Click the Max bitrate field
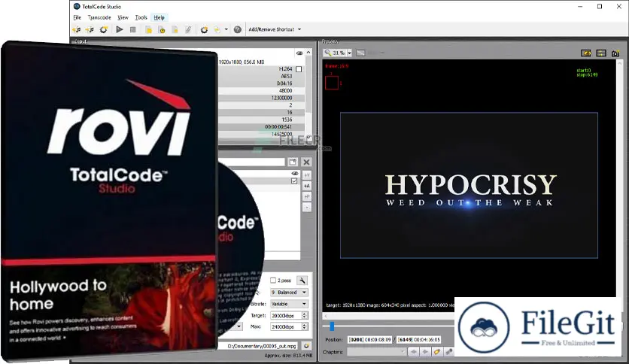The width and height of the screenshot is (629, 364). click(285, 326)
